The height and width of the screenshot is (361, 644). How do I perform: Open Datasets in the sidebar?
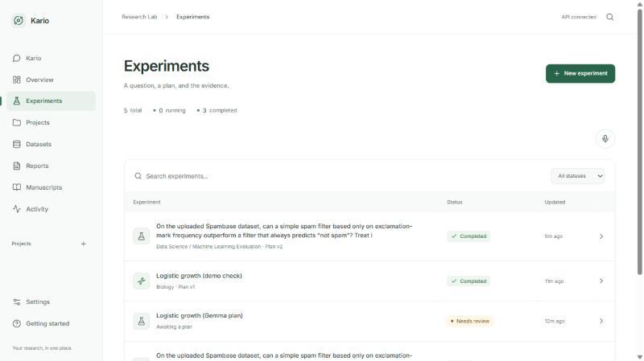pos(51,145)
